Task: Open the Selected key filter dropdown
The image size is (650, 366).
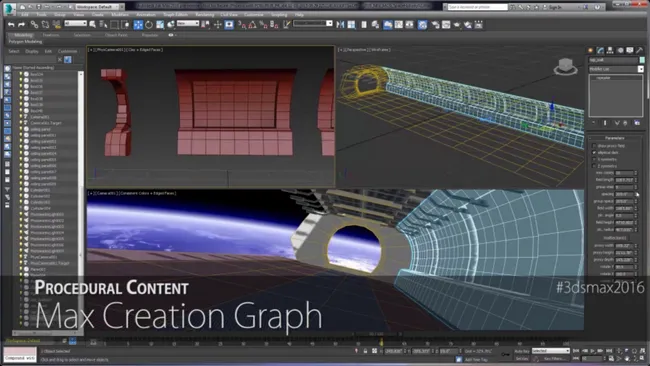Action: point(551,351)
